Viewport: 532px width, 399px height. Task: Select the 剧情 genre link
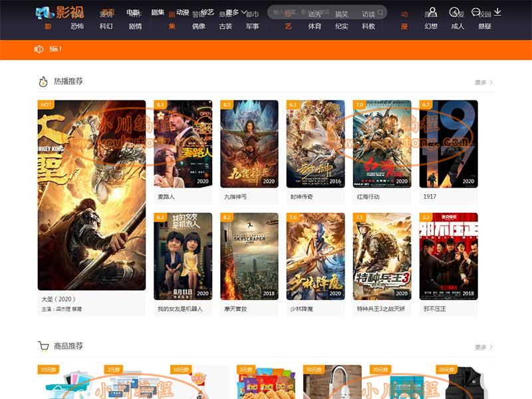click(136, 26)
